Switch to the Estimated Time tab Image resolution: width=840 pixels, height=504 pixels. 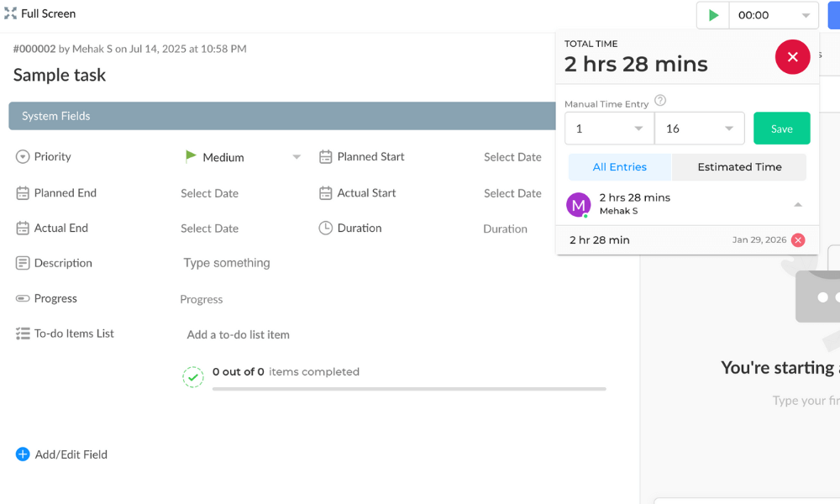coord(739,167)
